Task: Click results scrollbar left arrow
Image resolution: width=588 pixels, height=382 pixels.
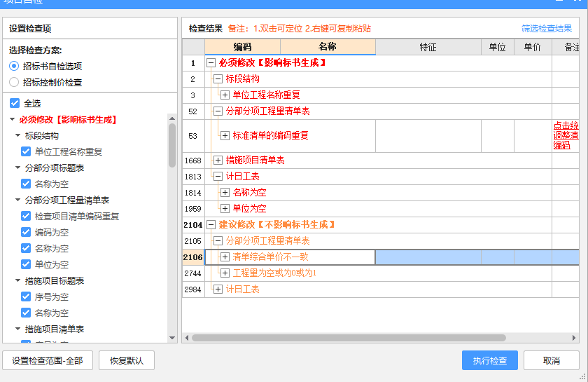Action: tap(187, 338)
